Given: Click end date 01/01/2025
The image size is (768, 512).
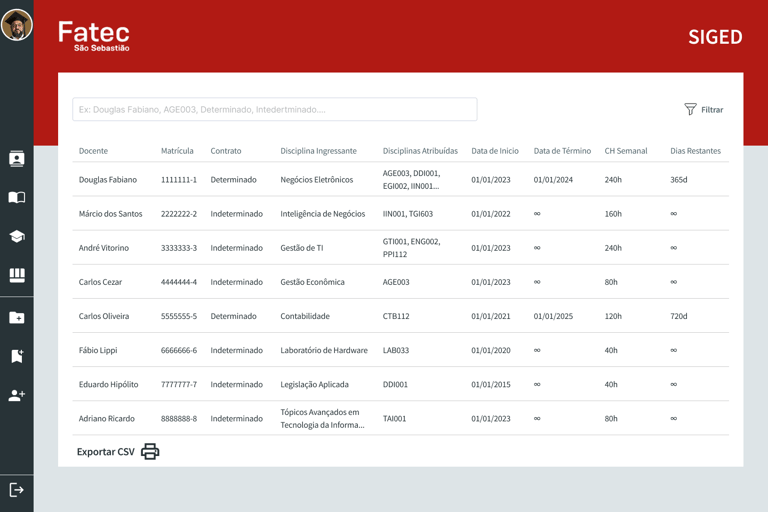Looking at the screenshot, I should (x=553, y=316).
